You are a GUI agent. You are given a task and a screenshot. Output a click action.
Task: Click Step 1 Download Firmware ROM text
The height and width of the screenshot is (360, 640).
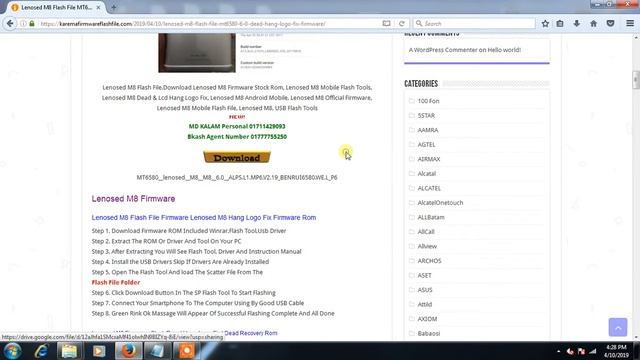coord(189,231)
